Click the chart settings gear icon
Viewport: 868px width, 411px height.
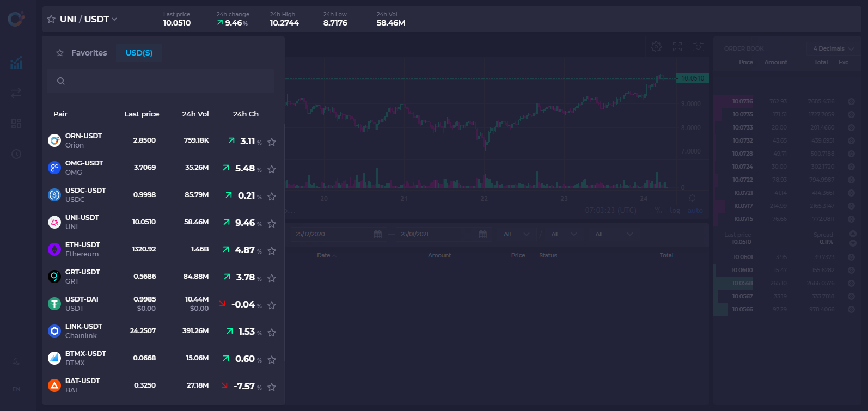pos(656,47)
